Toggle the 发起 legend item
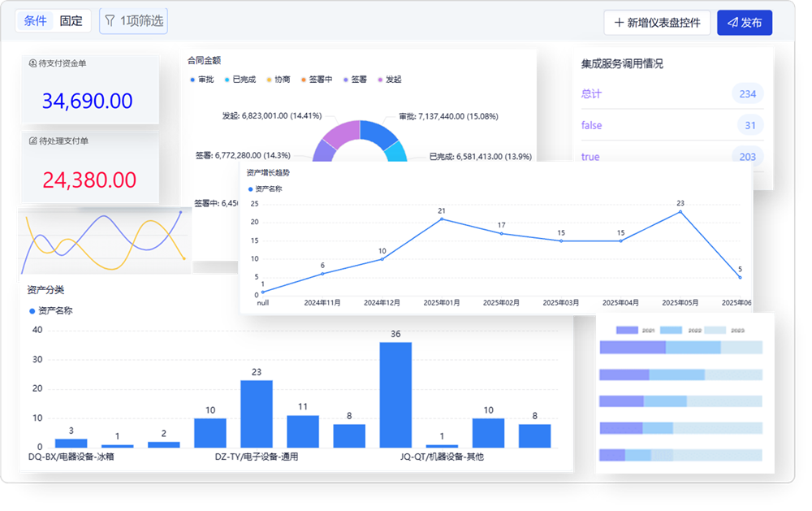The image size is (812, 511). coord(390,80)
